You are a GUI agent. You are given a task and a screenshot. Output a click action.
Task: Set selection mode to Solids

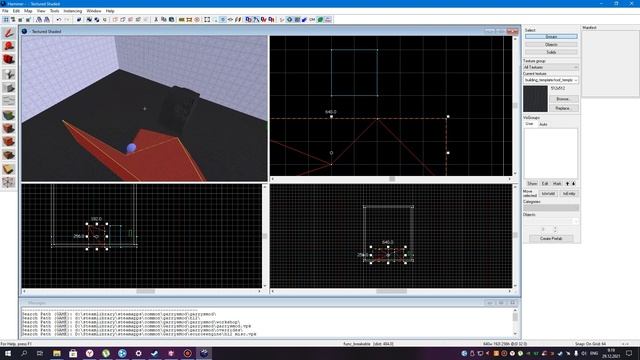(x=551, y=52)
